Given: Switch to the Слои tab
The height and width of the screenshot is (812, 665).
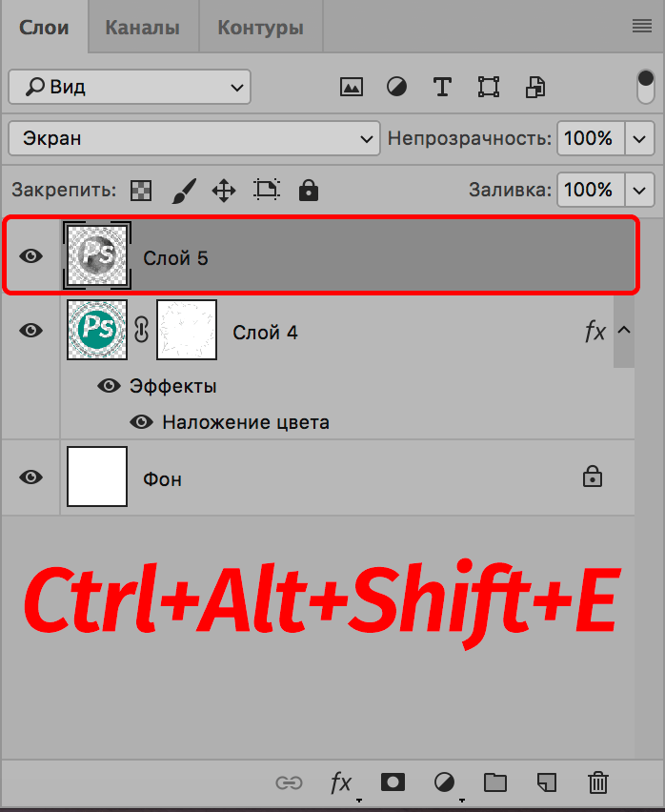Looking at the screenshot, I should tap(44, 27).
